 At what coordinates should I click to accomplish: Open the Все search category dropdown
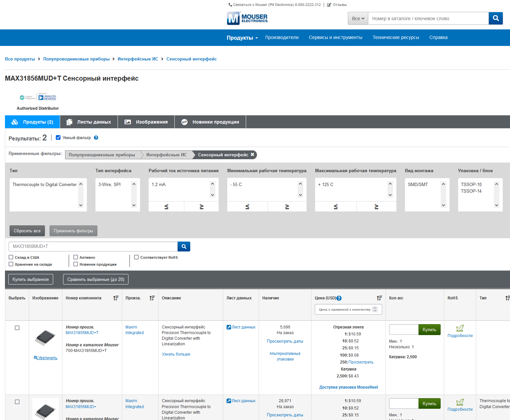(358, 19)
